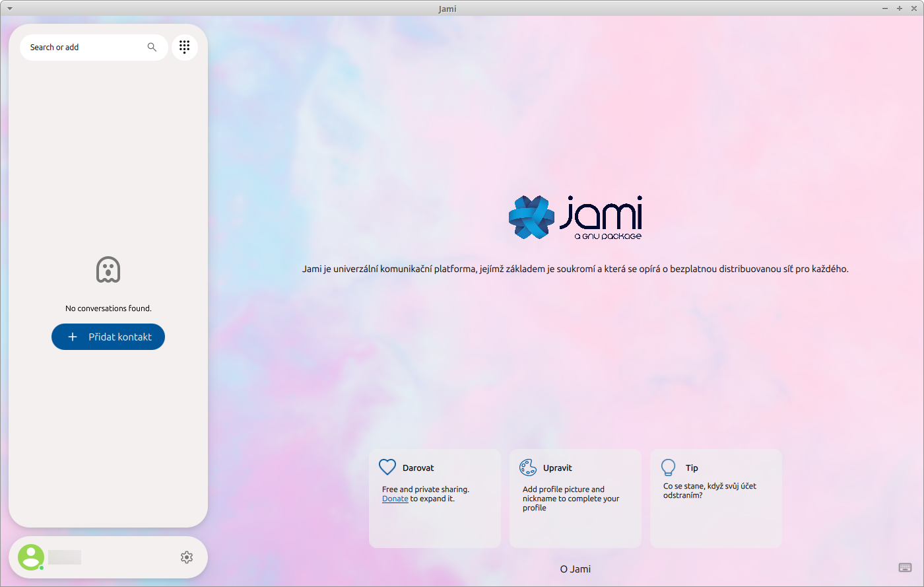The image size is (924, 587).
Task: Click 'Add profile picture and nickname' text
Action: coord(571,499)
